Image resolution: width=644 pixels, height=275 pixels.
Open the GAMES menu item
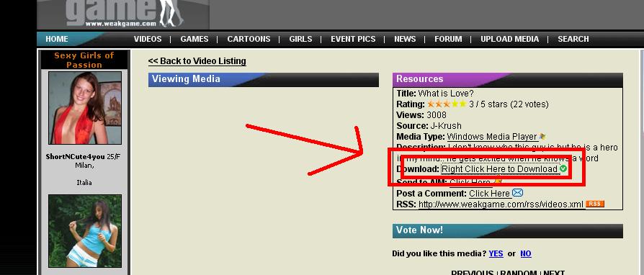pos(194,39)
